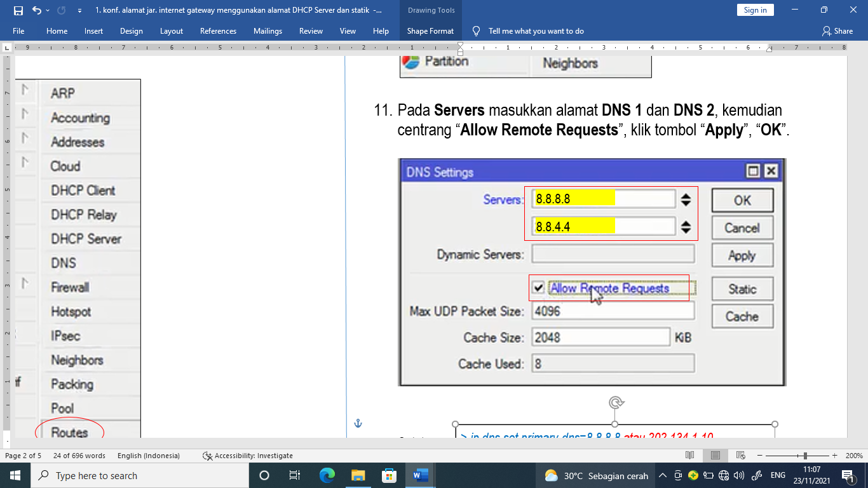The image size is (868, 488).
Task: Show hidden system tray icons chevron
Action: (x=662, y=475)
